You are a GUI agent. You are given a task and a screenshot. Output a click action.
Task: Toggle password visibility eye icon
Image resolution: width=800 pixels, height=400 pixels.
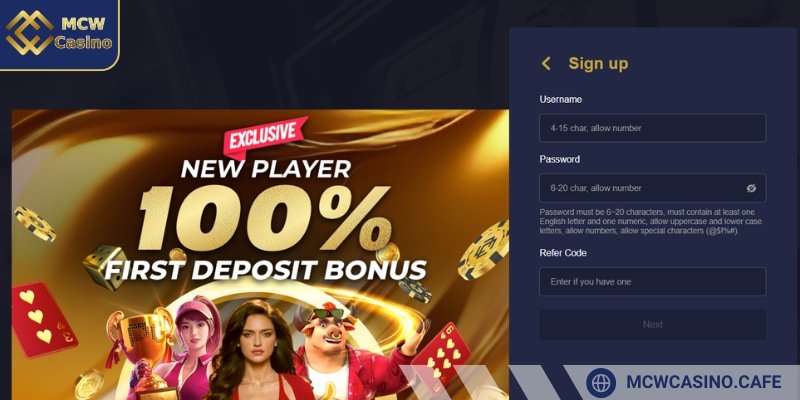751,188
